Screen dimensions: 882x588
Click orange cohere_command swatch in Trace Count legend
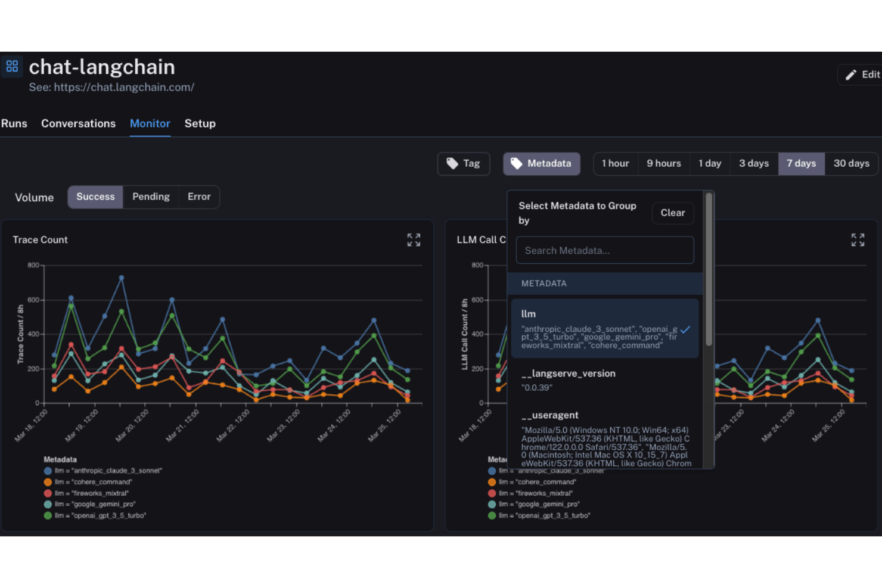point(48,482)
